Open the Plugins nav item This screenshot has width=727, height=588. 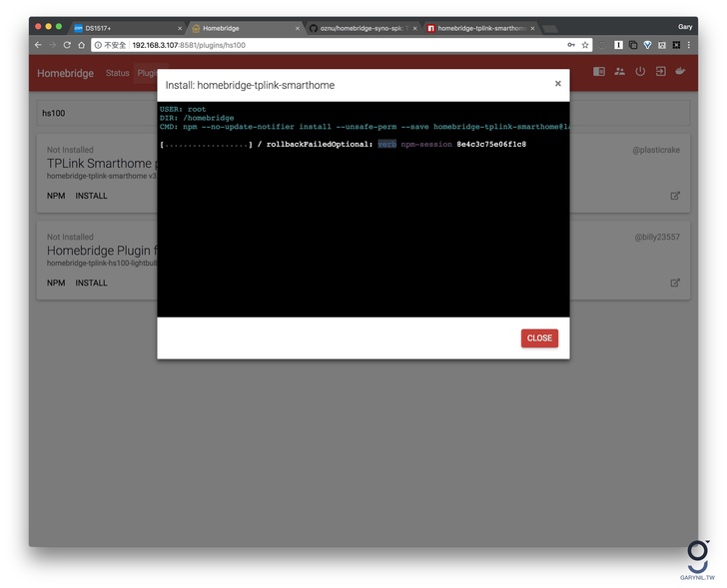click(147, 73)
